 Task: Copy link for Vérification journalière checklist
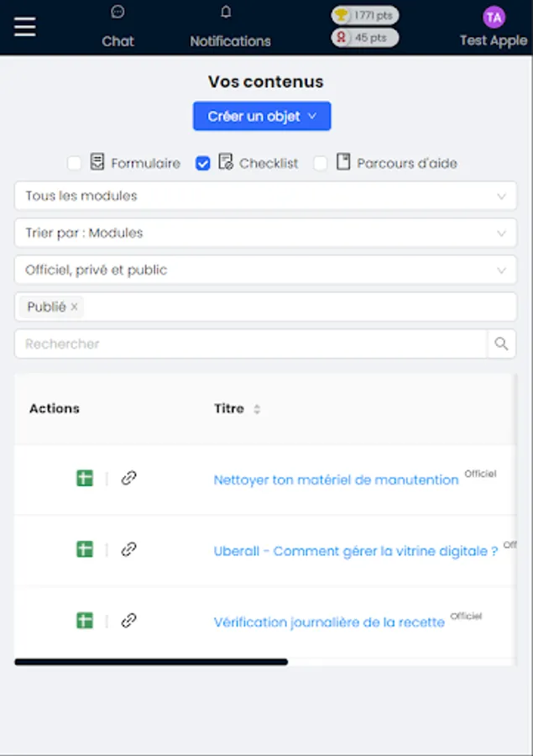click(x=128, y=621)
